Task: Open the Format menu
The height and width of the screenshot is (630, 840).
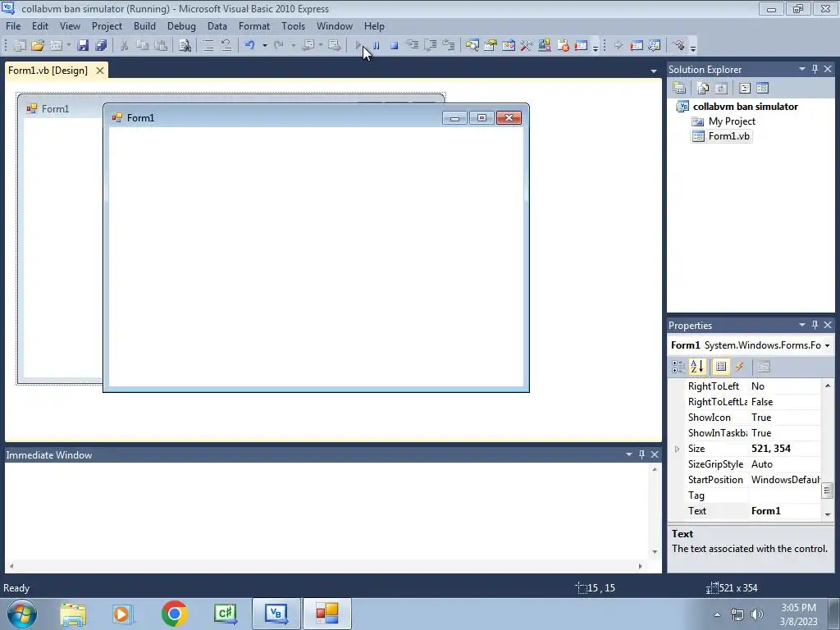Action: pos(254,26)
